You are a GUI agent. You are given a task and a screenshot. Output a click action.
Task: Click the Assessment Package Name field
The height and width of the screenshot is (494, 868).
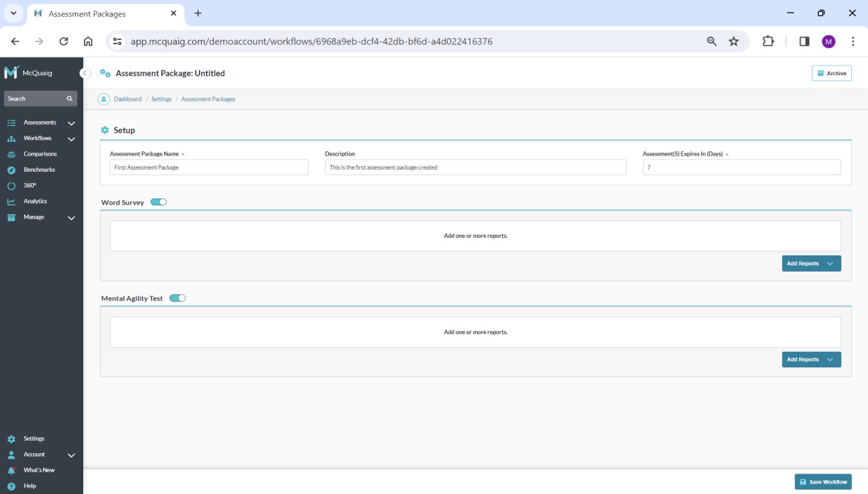(x=209, y=167)
